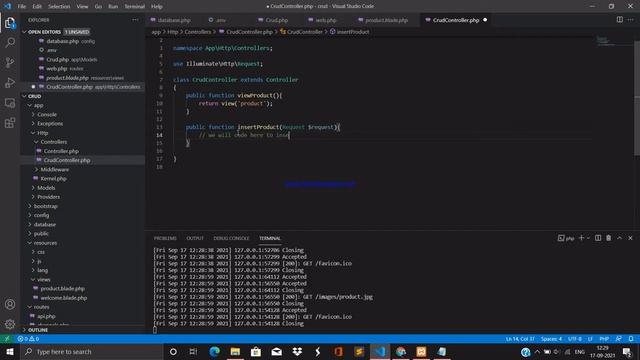Image resolution: width=640 pixels, height=360 pixels.
Task: Change indentation via Spaces: 4
Action: coord(551,339)
